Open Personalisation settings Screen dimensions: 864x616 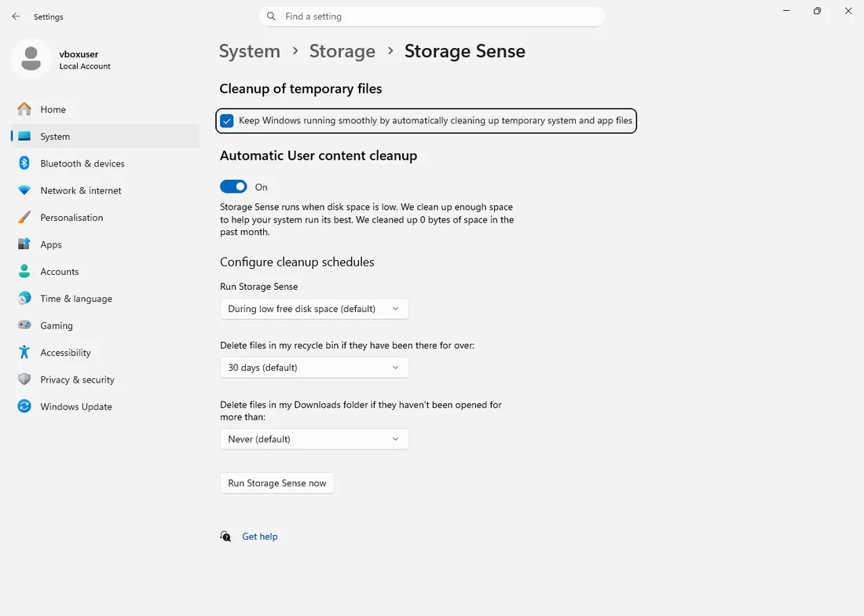105,217
